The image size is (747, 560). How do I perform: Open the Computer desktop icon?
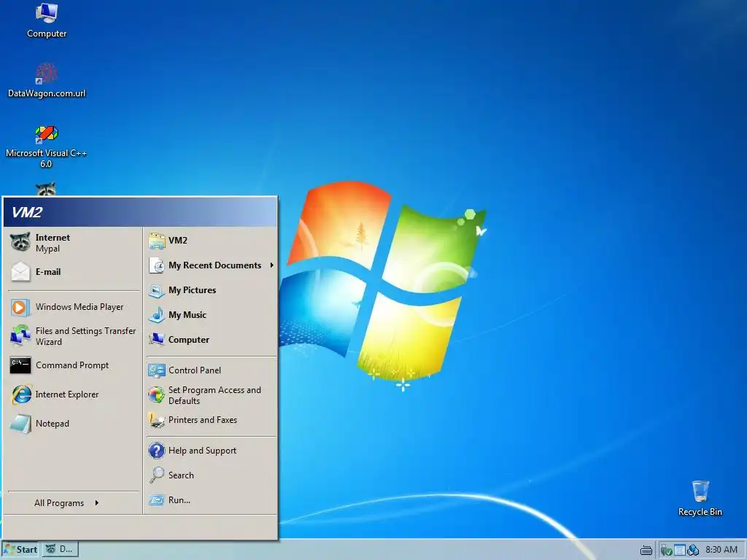[47, 20]
